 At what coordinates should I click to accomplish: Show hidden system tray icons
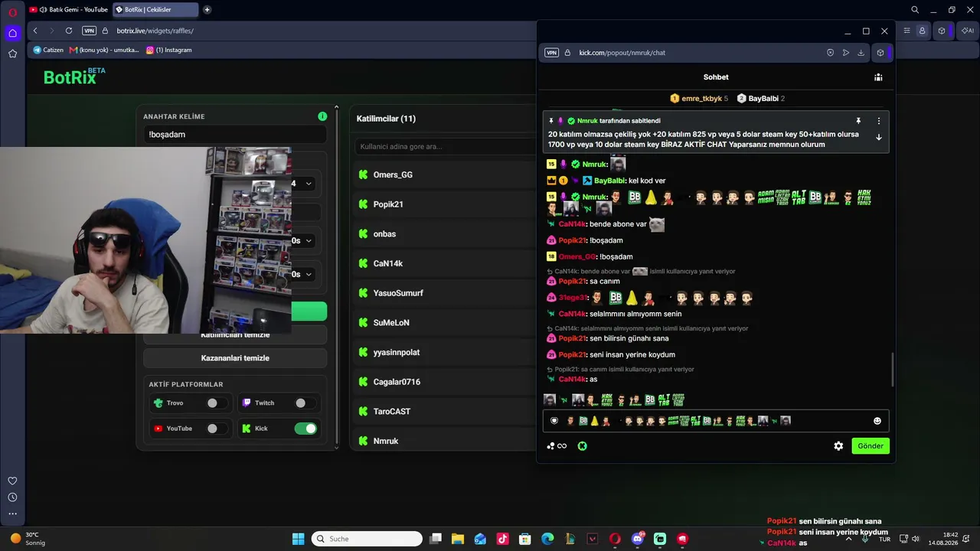[x=848, y=539]
